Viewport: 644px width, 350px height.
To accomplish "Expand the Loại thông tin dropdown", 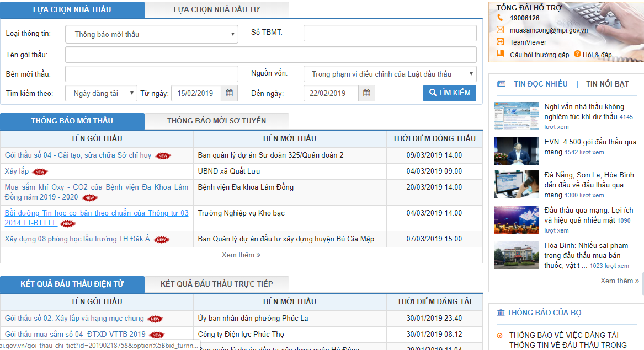I will point(152,34).
